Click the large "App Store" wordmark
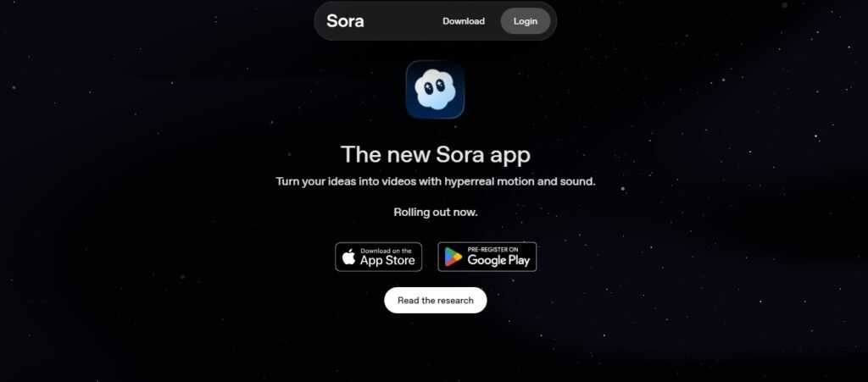Screen dimensions: 868x382 click(x=387, y=260)
